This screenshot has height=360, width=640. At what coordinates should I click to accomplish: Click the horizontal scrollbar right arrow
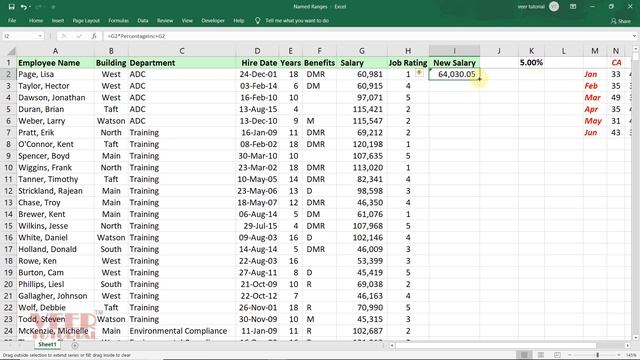click(627, 345)
